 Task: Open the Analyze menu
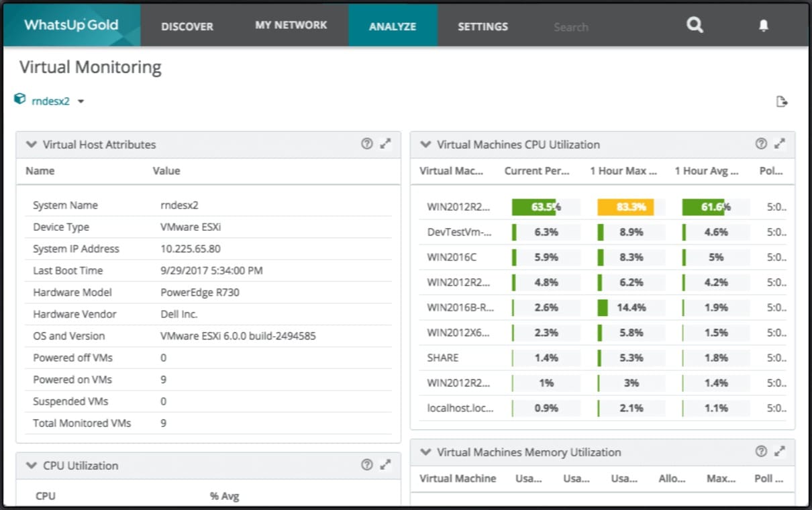point(393,27)
